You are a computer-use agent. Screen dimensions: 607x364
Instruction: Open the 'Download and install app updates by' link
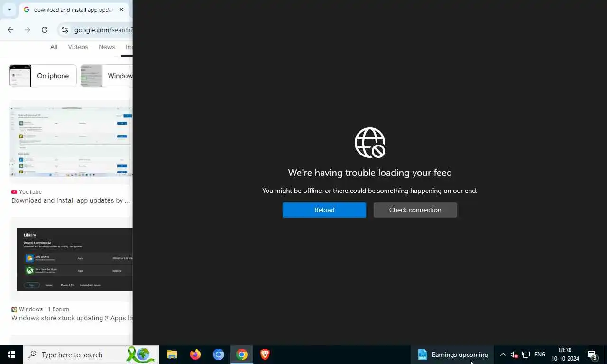(71, 200)
